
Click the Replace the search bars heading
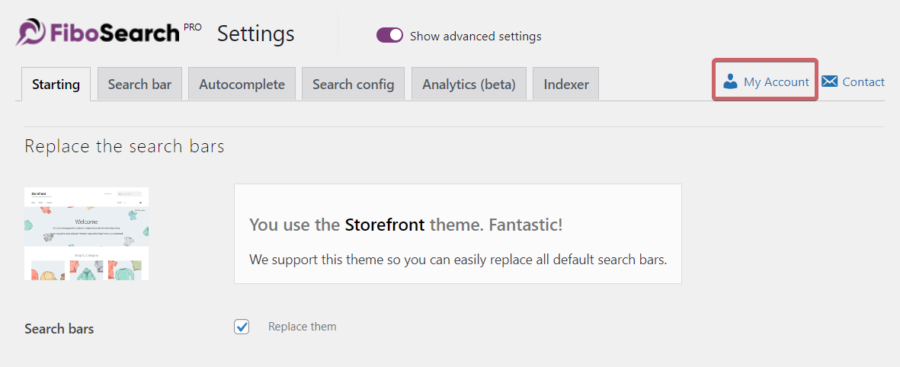tap(125, 146)
